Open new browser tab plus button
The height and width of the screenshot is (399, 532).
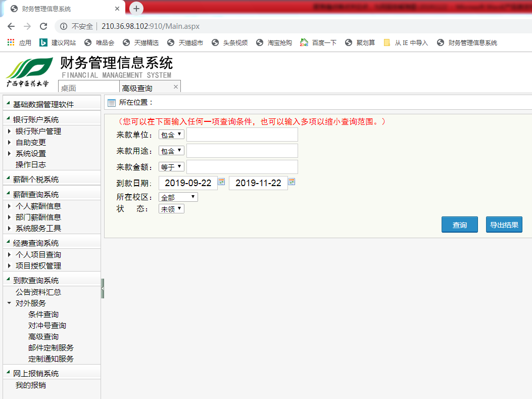(x=136, y=9)
